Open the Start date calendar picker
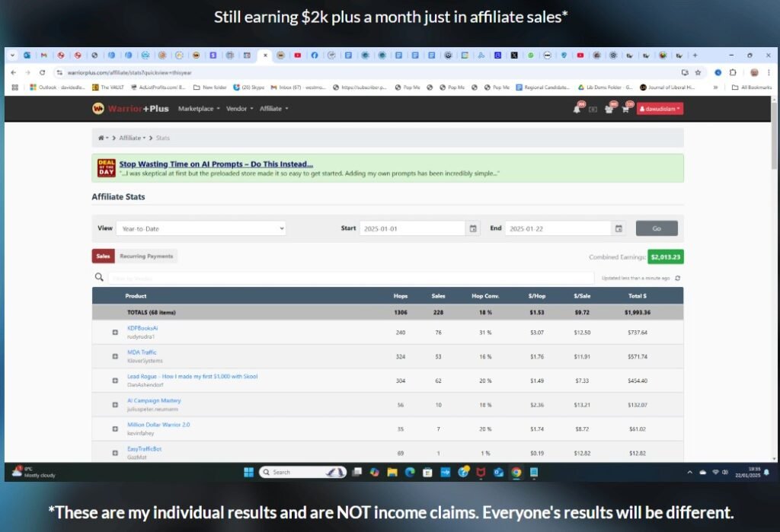The height and width of the screenshot is (532, 780). click(x=473, y=228)
